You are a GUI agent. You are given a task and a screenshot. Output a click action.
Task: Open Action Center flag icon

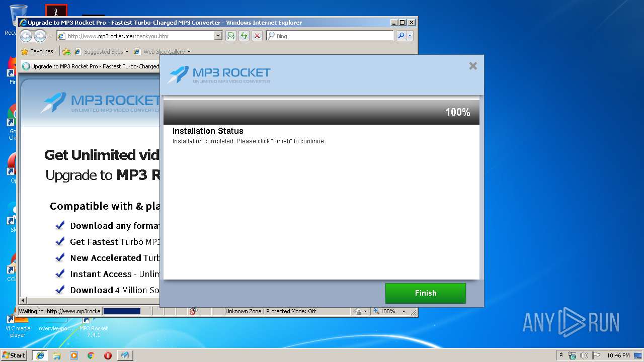[596, 355]
